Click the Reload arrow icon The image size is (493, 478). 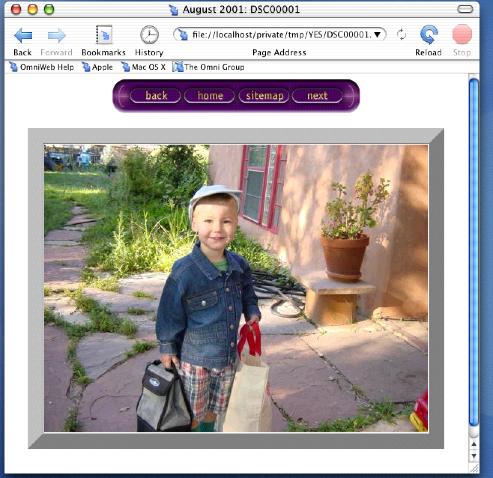429,35
